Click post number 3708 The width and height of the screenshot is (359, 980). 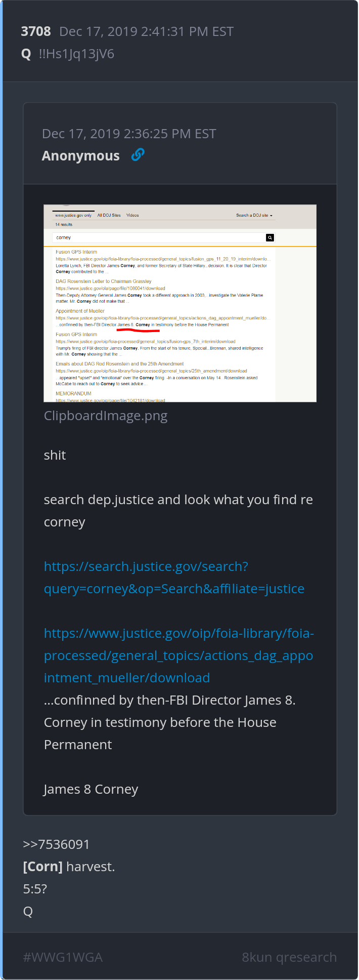coord(36,31)
